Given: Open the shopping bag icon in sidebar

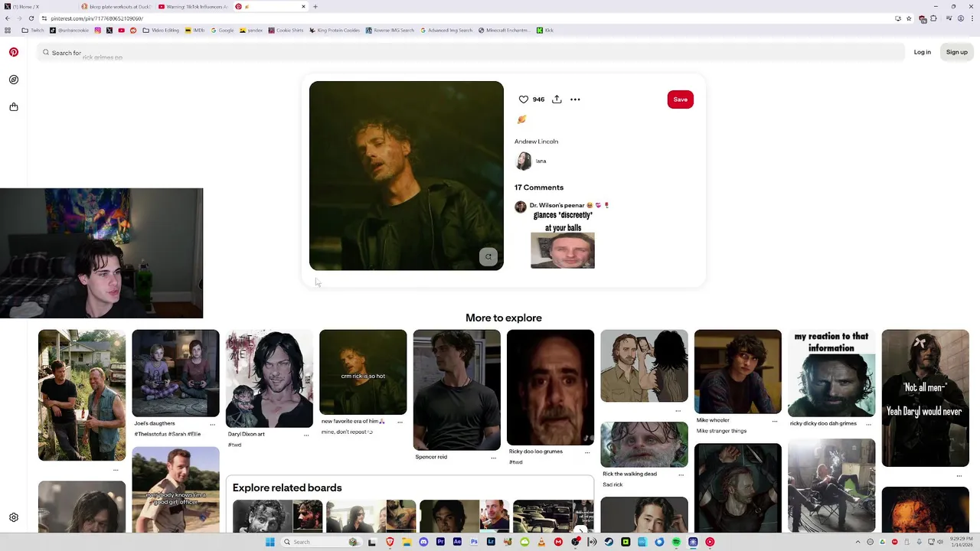Looking at the screenshot, I should pos(14,107).
